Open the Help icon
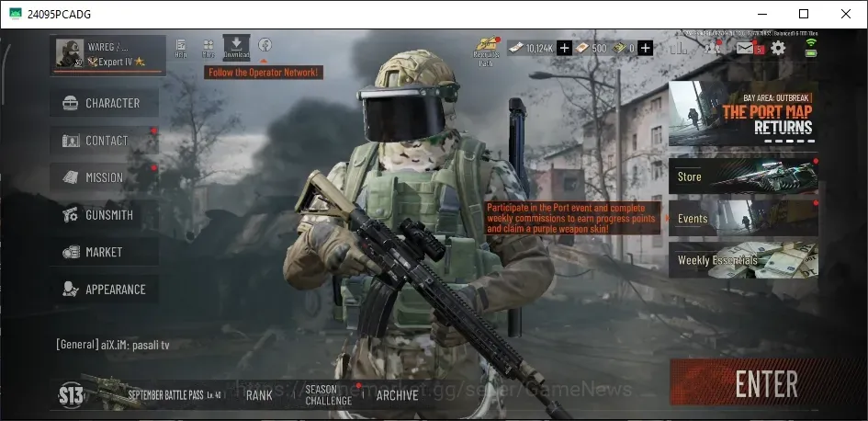 click(x=180, y=48)
